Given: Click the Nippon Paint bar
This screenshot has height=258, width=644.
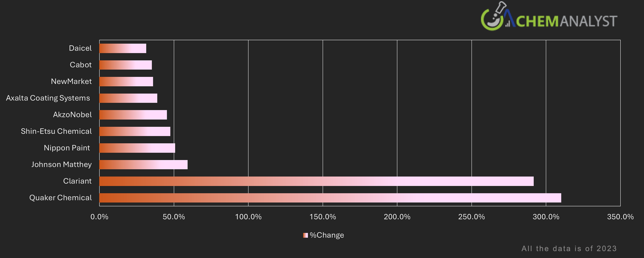Looking at the screenshot, I should (137, 148).
